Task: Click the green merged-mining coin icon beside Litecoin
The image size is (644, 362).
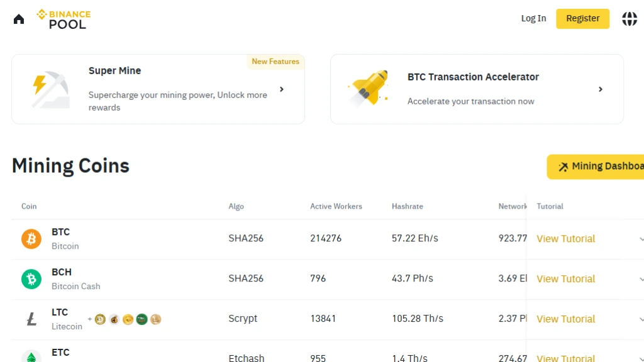Action: [x=142, y=319]
